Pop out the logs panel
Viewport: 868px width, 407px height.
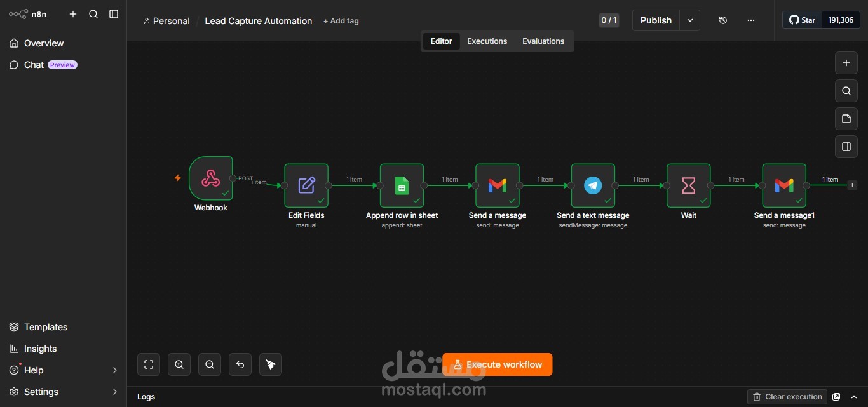tap(836, 397)
